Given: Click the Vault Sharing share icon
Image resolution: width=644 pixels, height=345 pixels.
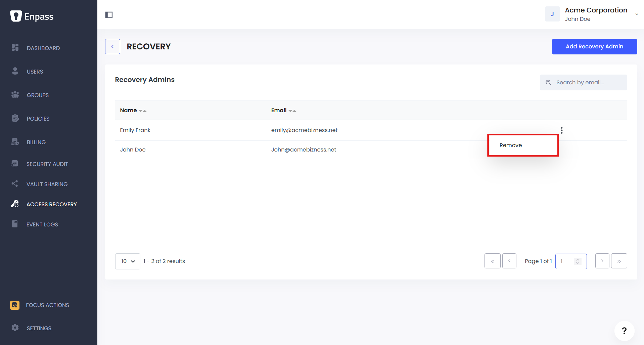Looking at the screenshot, I should coord(15,184).
